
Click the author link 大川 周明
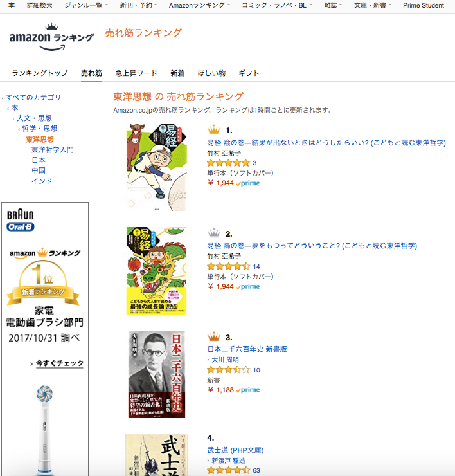tap(225, 360)
